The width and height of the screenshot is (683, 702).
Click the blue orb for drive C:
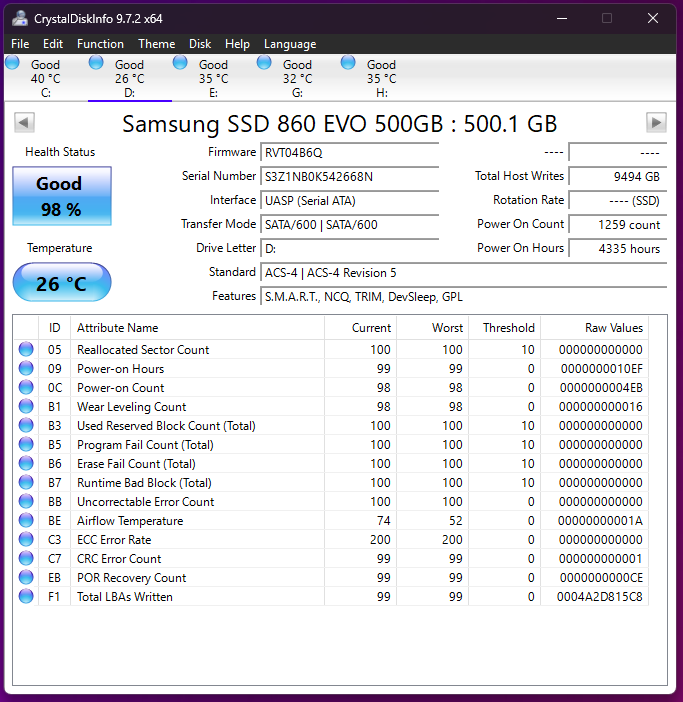13,63
